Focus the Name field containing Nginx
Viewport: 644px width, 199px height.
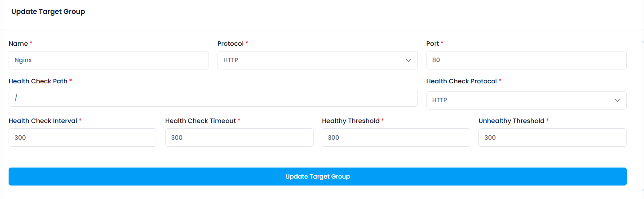tap(108, 60)
